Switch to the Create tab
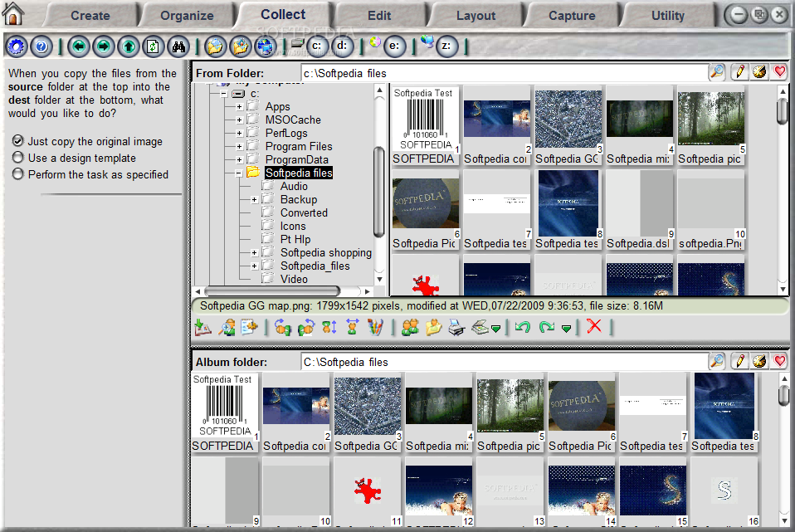The height and width of the screenshot is (532, 795). coord(90,15)
